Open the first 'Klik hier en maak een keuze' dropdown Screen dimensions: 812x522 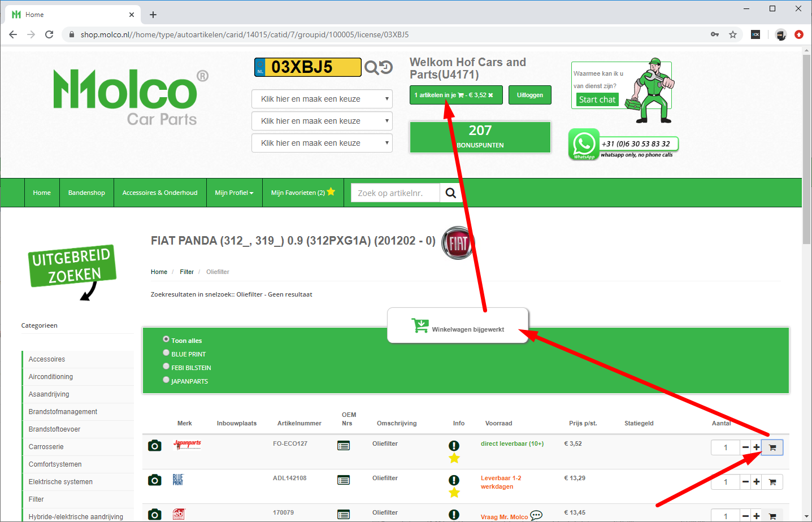322,99
